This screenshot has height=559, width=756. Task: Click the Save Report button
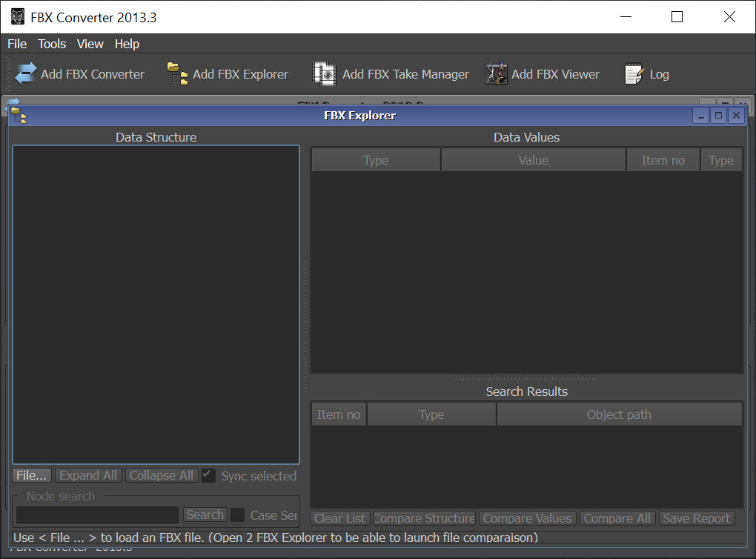tap(697, 518)
